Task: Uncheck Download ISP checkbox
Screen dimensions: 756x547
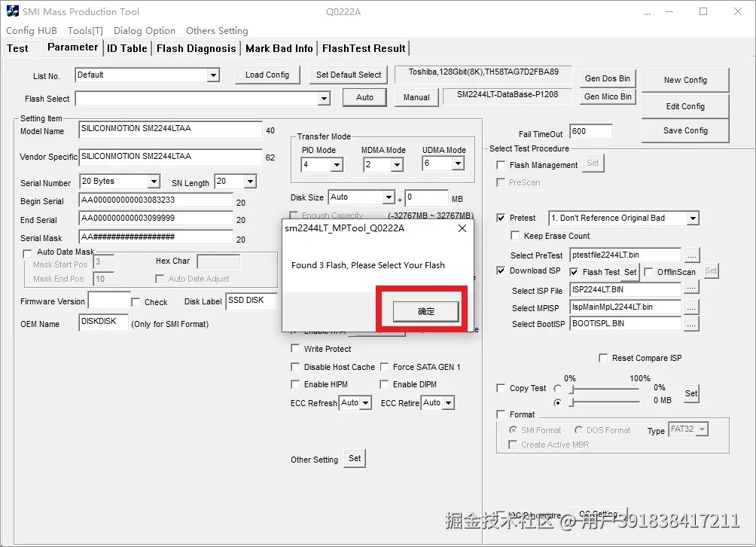Action: [x=501, y=270]
